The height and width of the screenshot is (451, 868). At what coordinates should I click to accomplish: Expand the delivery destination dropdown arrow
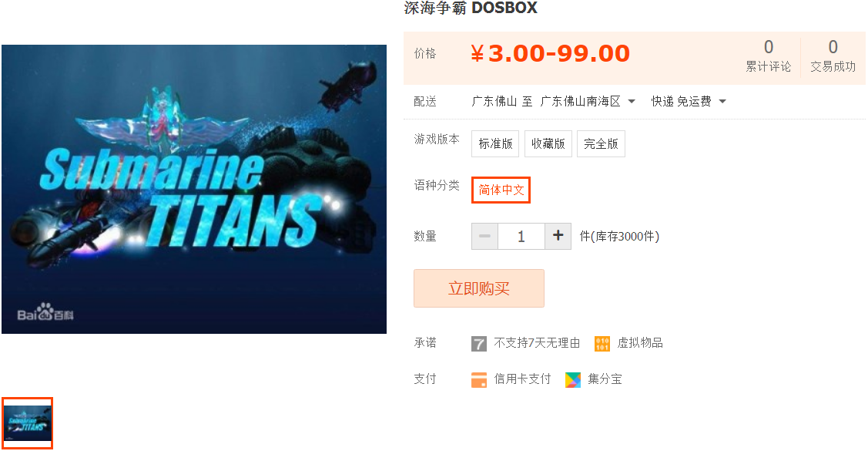632,102
